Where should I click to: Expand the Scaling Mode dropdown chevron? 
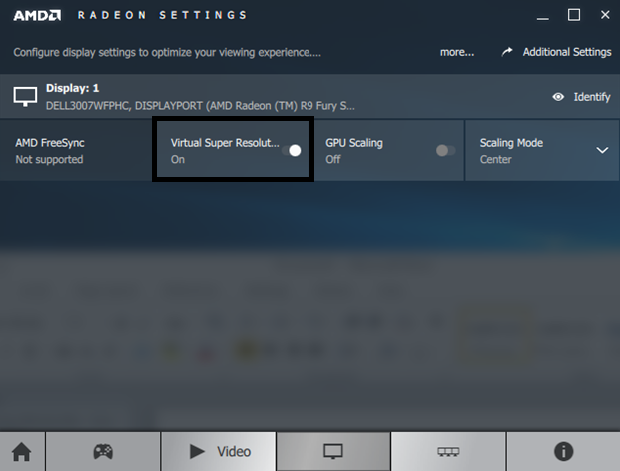tap(602, 150)
